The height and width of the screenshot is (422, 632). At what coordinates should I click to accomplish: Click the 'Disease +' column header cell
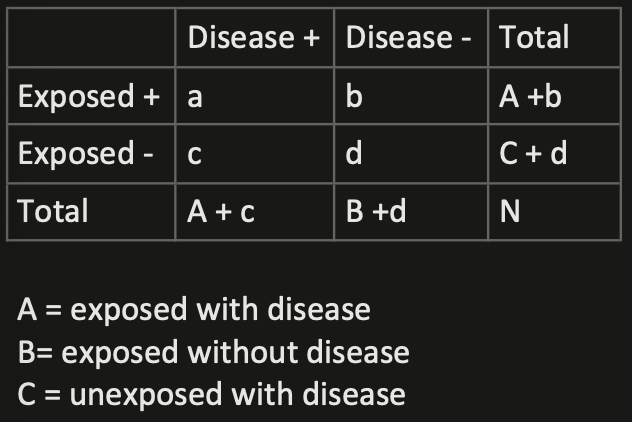pyautogui.click(x=254, y=39)
